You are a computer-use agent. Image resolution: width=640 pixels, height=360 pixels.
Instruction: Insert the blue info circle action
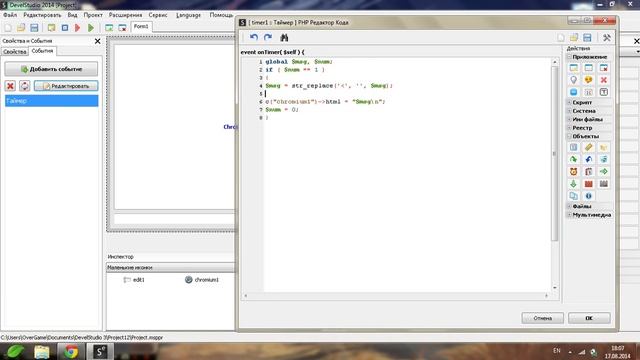[x=588, y=196]
